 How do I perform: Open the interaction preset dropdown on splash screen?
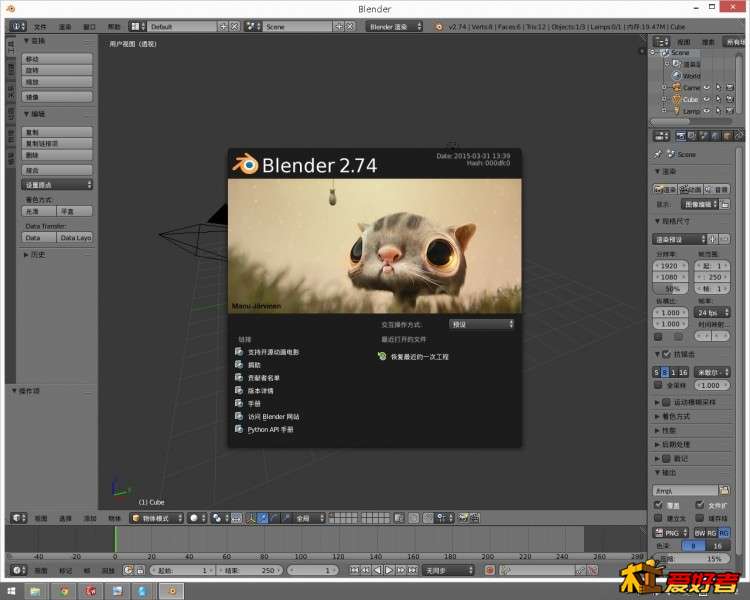pyautogui.click(x=481, y=324)
